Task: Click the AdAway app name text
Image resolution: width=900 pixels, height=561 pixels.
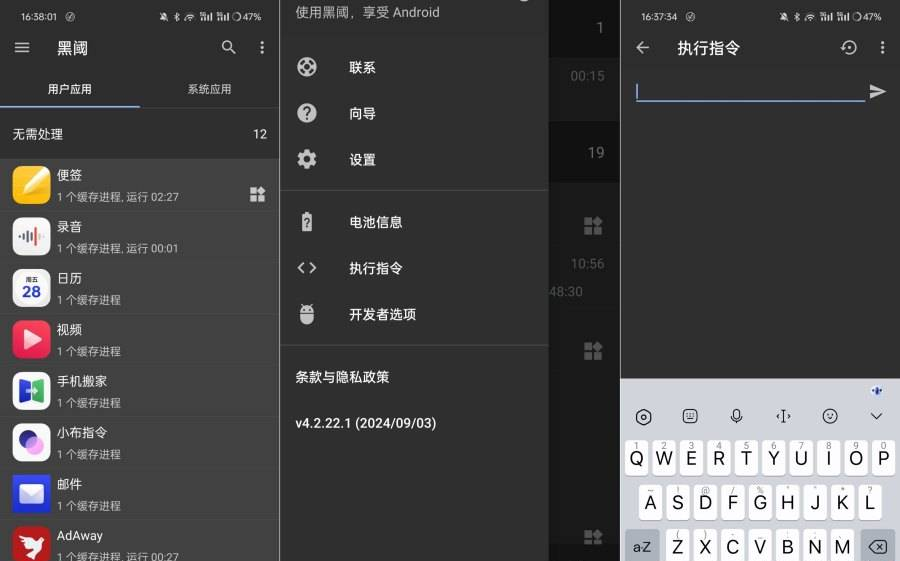Action: [x=80, y=536]
